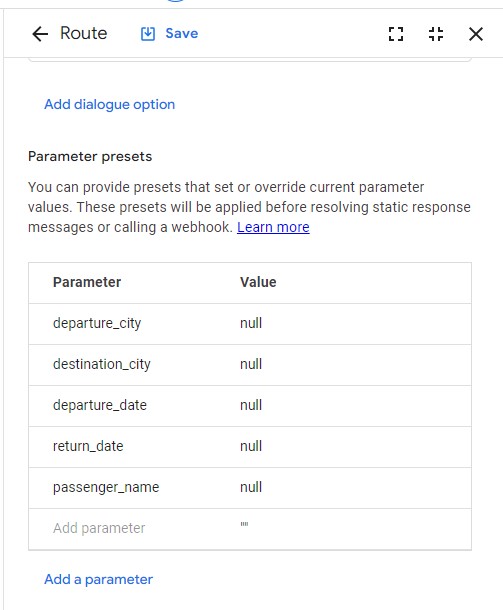The height and width of the screenshot is (610, 503).
Task: Click Add a parameter link
Action: point(98,579)
